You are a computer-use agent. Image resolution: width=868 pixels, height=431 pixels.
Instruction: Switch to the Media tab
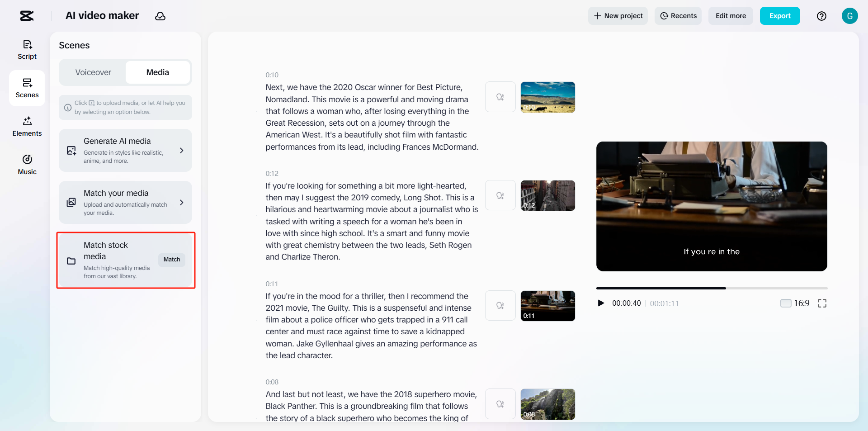158,72
